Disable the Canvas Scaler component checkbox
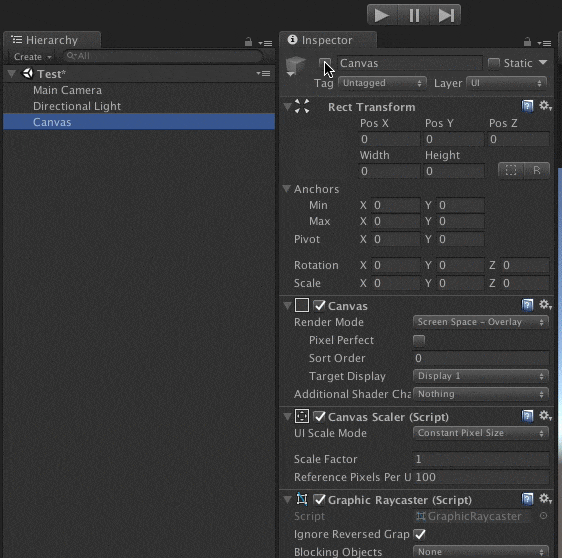Viewport: 562px width, 558px height. coord(319,416)
